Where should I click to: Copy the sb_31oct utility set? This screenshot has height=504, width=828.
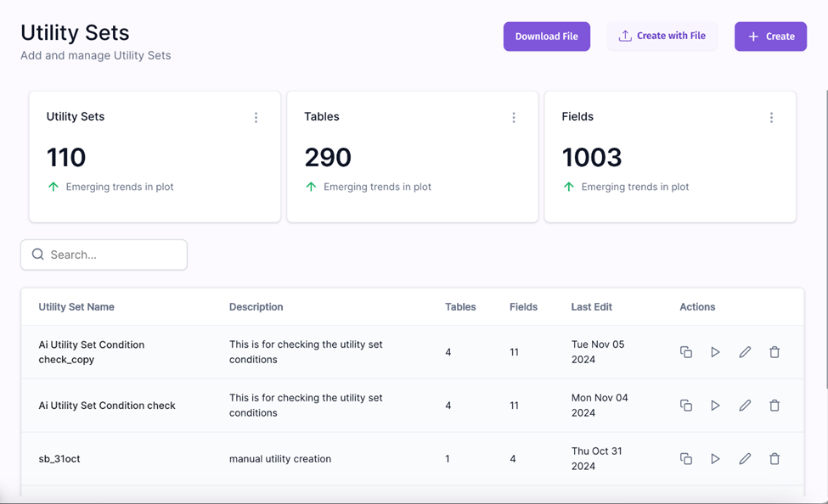pos(686,459)
